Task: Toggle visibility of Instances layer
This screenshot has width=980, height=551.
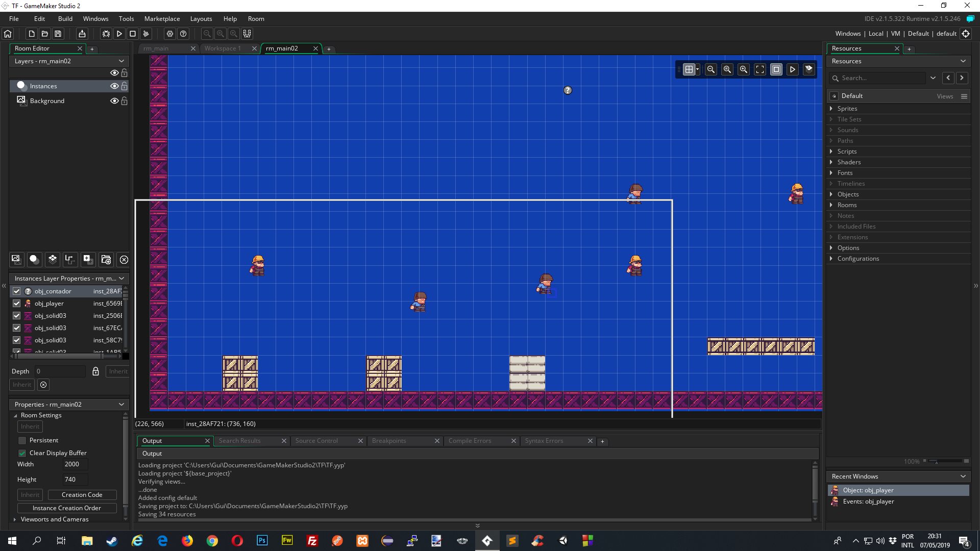Action: point(114,85)
